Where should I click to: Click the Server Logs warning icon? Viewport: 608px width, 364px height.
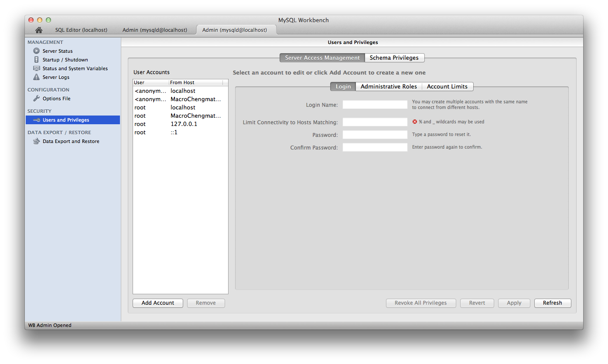[x=37, y=77]
